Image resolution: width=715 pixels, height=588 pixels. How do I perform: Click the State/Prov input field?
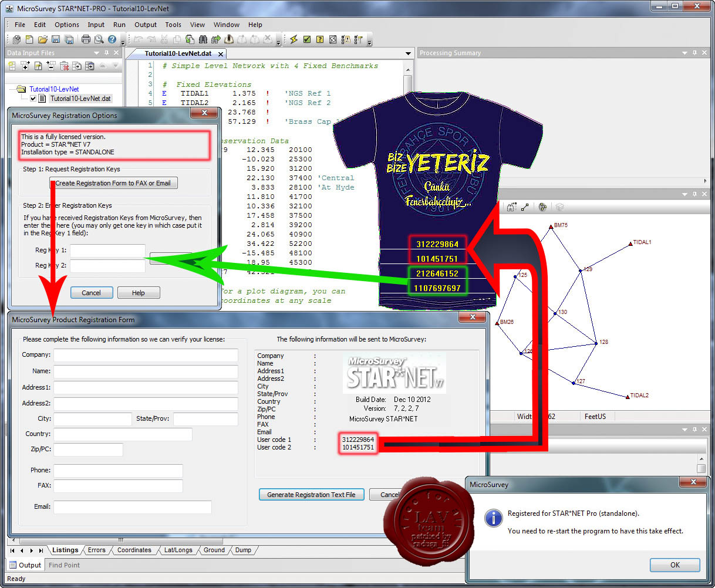coord(205,419)
